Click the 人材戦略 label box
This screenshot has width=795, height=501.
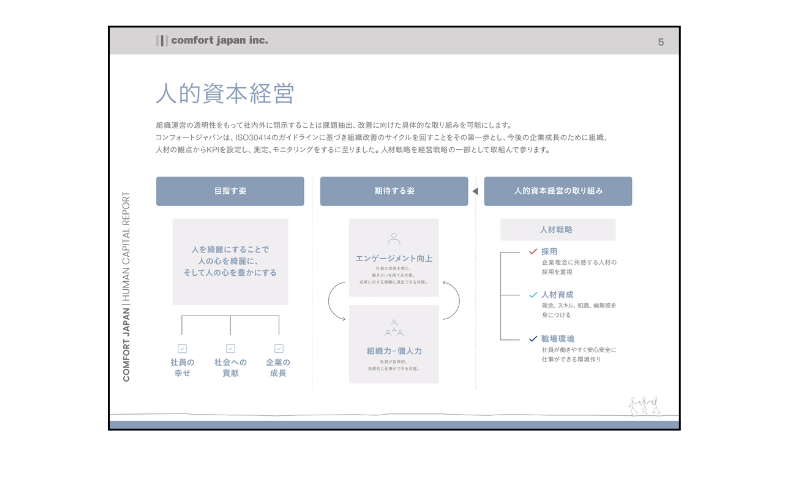(558, 229)
